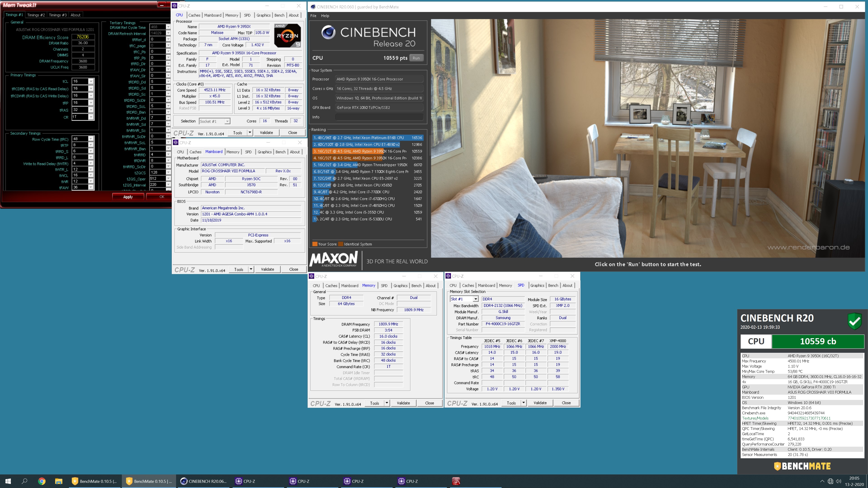Open the Windows Start menu
The height and width of the screenshot is (488, 868).
coord(8,481)
